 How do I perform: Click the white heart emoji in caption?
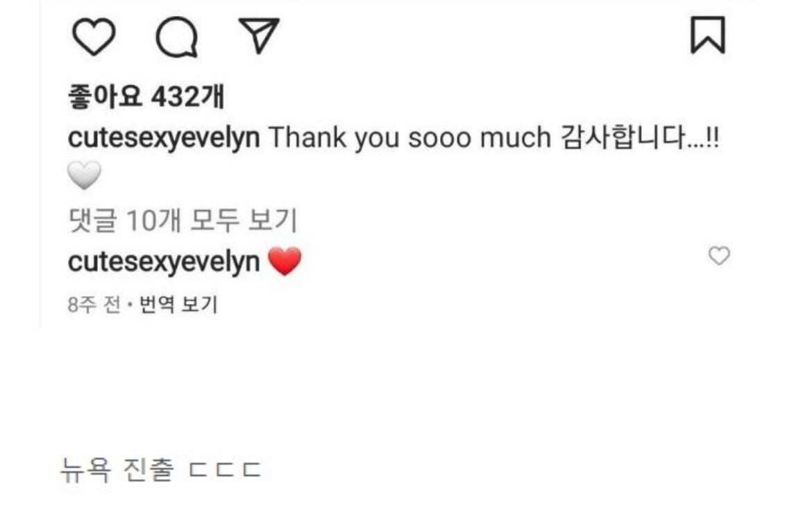coord(85,175)
